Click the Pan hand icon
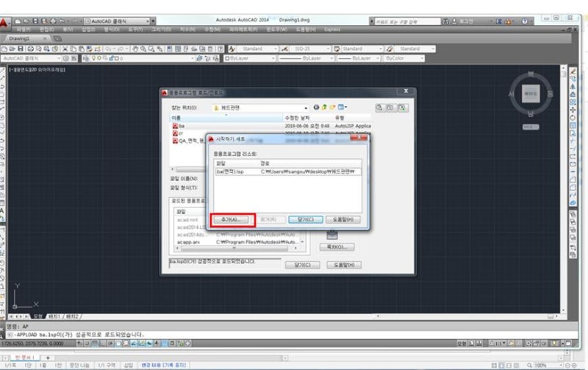This screenshot has width=588, height=370. (135, 49)
